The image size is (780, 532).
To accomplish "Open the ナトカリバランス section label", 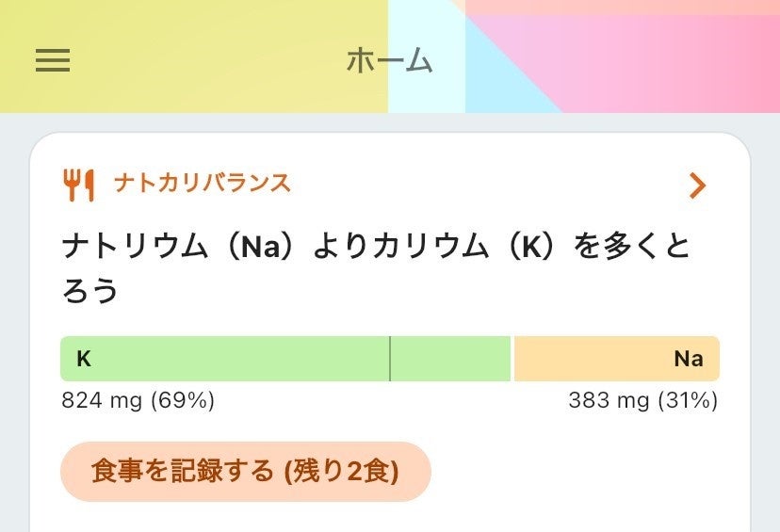I will [202, 183].
